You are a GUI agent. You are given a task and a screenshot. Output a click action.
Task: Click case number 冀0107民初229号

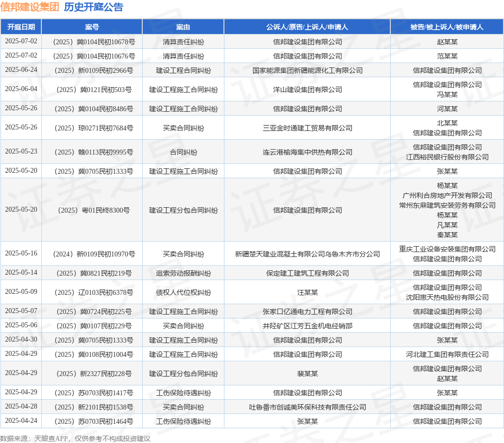pyautogui.click(x=94, y=326)
